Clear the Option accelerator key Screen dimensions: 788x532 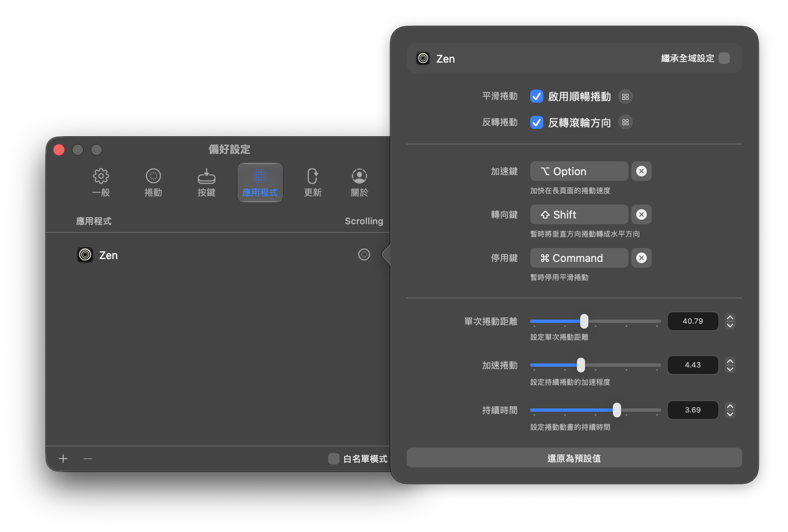[x=642, y=171]
